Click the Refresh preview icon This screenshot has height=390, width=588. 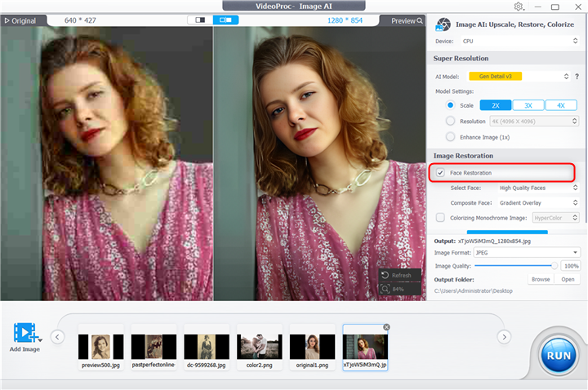385,276
